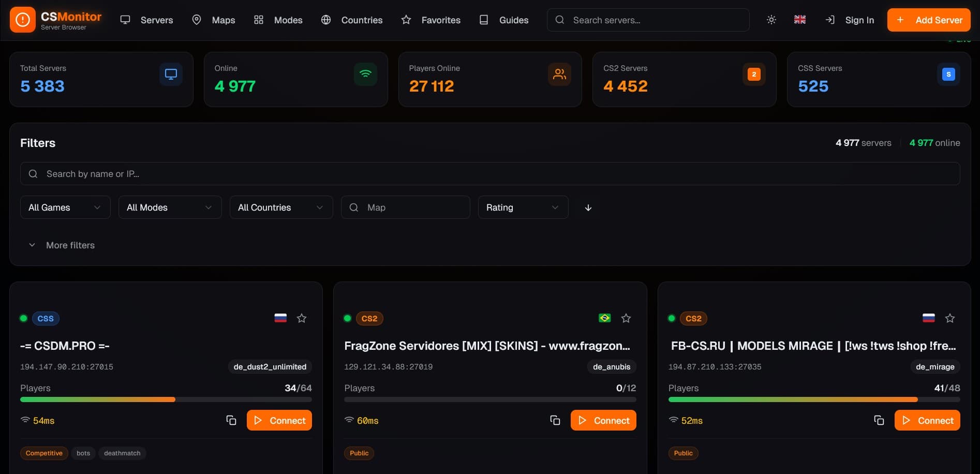Open the Favorites section
The image size is (980, 474).
tap(430, 20)
